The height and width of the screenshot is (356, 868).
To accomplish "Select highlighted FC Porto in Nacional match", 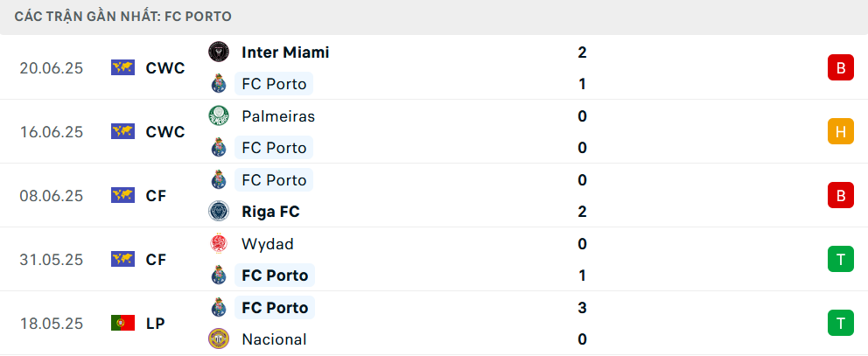I will click(x=275, y=307).
